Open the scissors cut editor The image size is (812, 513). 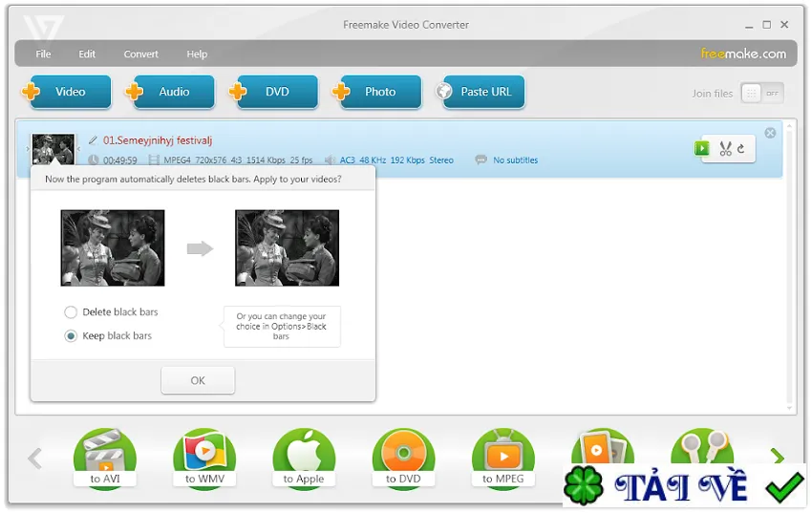tap(725, 149)
